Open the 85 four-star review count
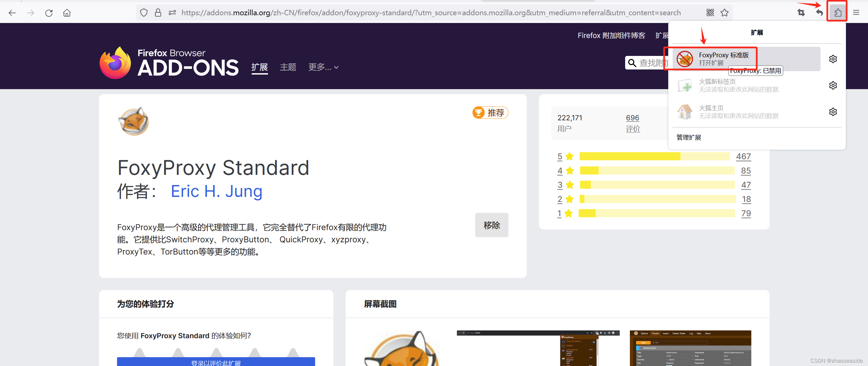 [746, 170]
